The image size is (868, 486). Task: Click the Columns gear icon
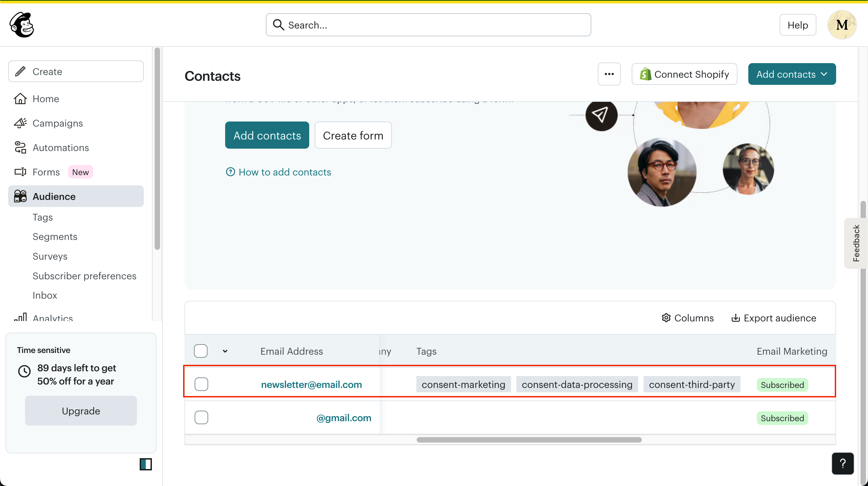click(x=666, y=318)
